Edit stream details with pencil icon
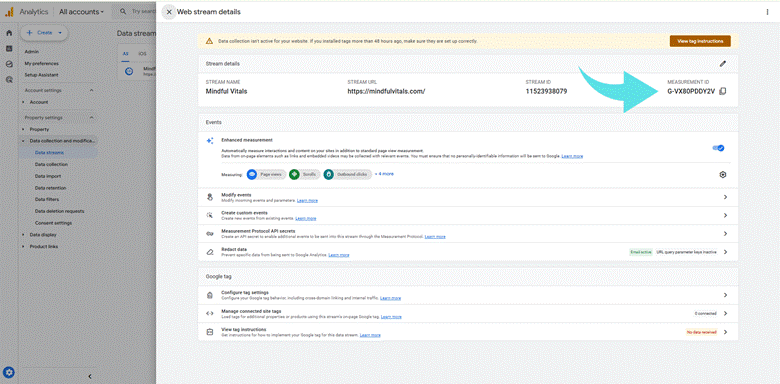The image size is (780, 384). coord(723,64)
